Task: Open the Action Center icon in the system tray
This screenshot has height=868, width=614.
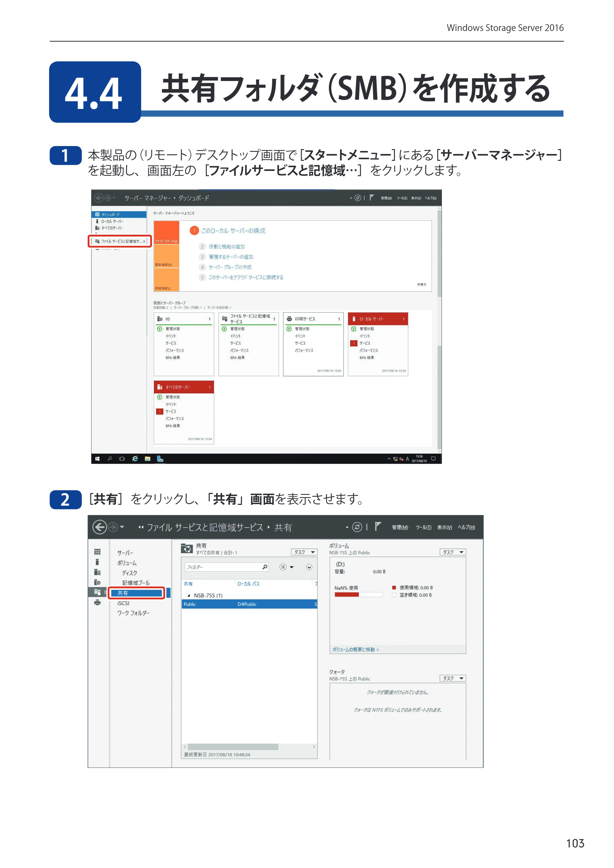Action: (x=433, y=459)
